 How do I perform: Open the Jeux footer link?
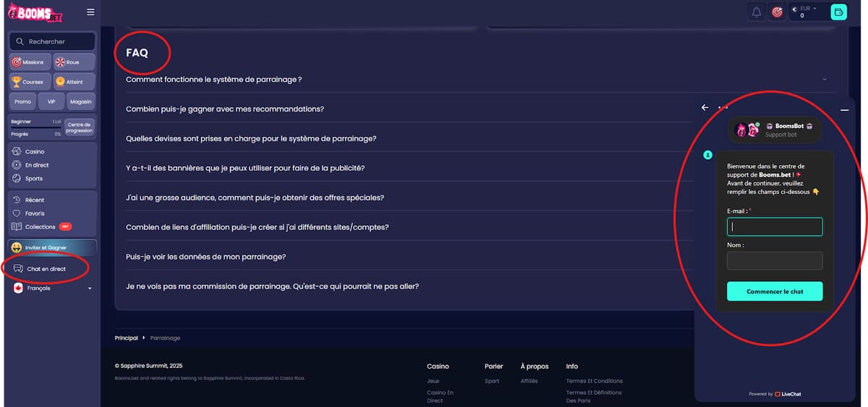click(x=433, y=381)
